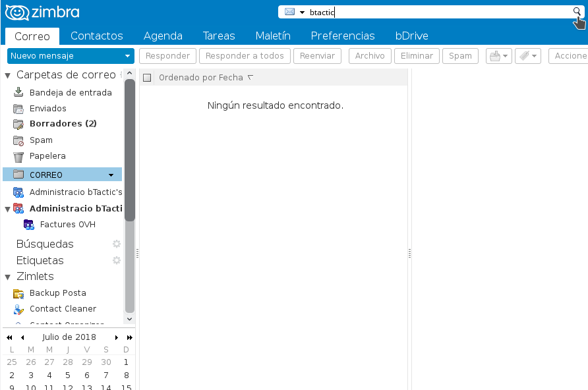Open the bDrive tab
The height and width of the screenshot is (390, 588).
click(x=412, y=36)
